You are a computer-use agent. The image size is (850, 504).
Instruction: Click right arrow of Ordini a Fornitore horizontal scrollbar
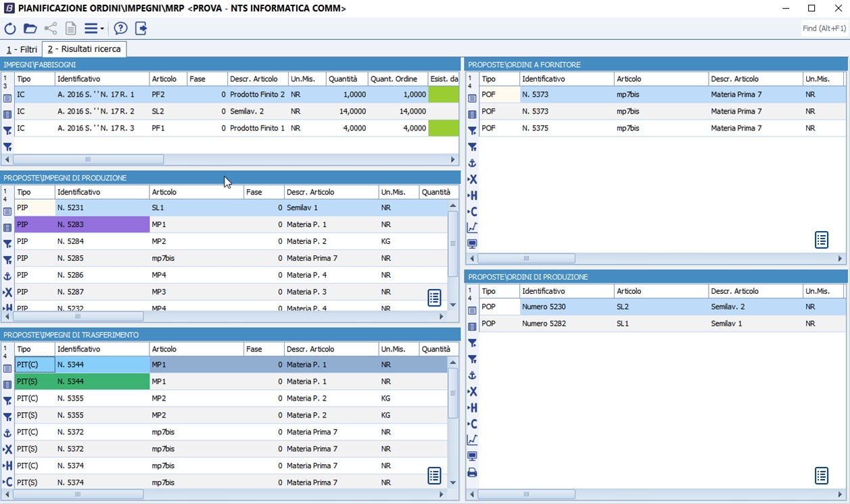[841, 259]
